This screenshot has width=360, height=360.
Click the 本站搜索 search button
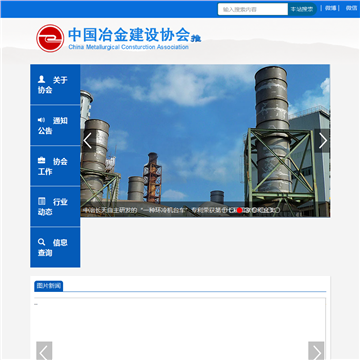click(302, 9)
